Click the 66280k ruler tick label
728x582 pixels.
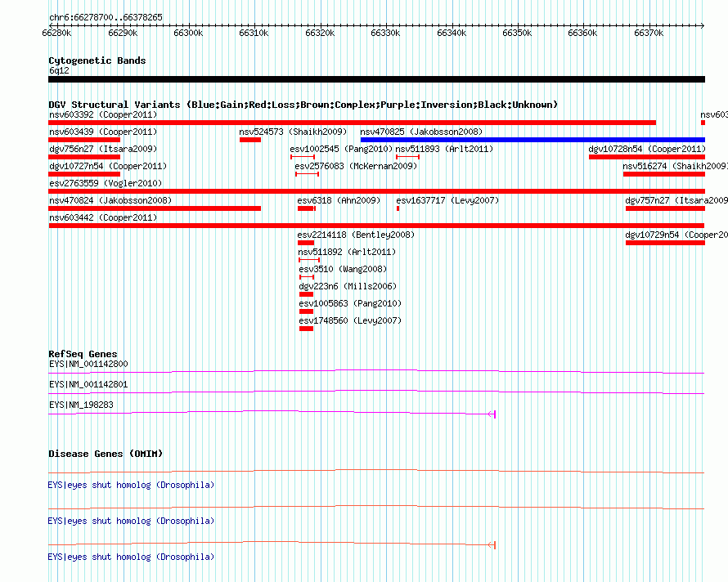(56, 33)
